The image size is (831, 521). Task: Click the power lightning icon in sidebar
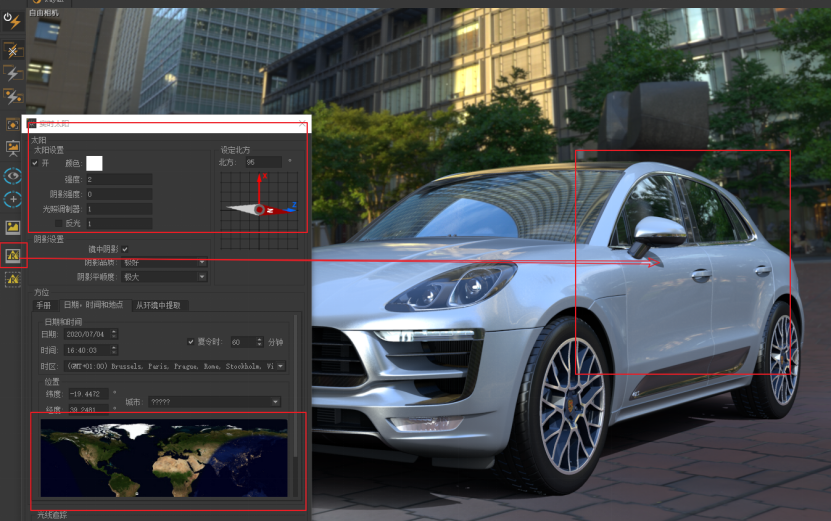tap(13, 21)
